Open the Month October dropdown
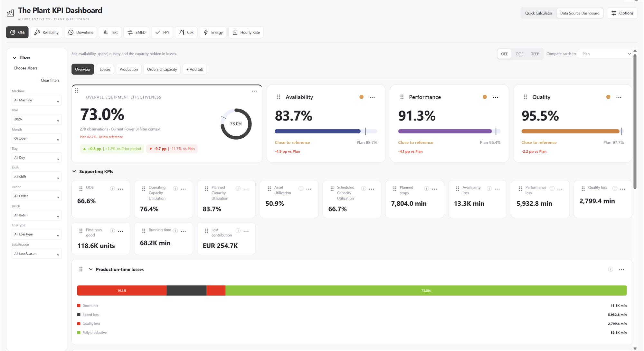Viewport: 644px width, 351px height. coord(36,138)
